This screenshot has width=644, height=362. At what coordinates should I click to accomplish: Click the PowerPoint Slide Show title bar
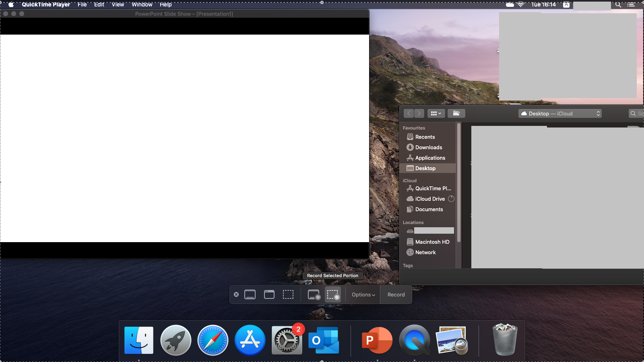point(184,14)
